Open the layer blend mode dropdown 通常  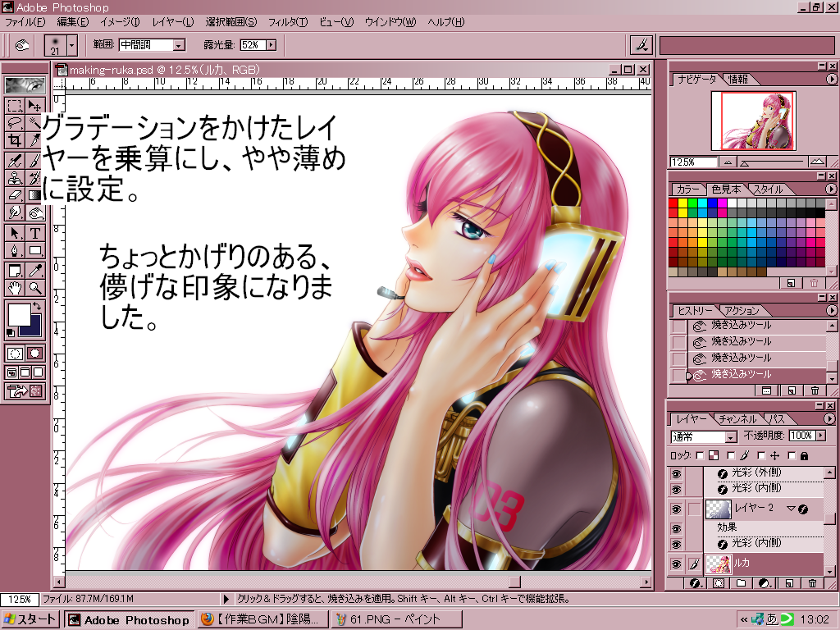(703, 436)
